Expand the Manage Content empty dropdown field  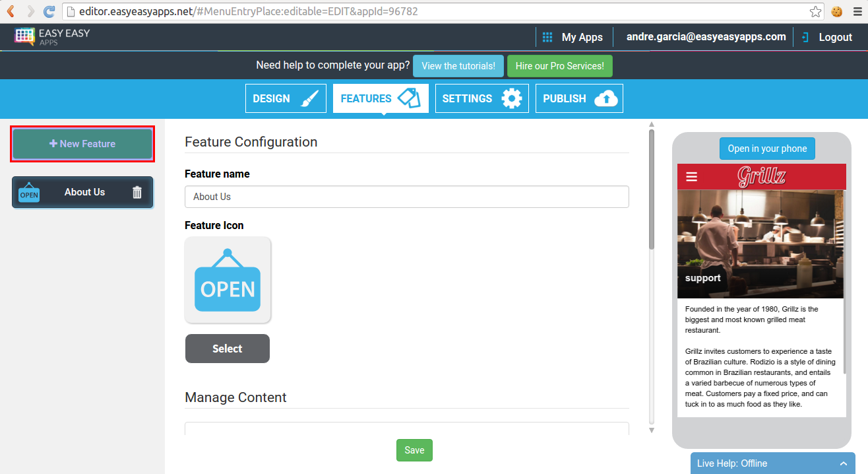coord(406,428)
